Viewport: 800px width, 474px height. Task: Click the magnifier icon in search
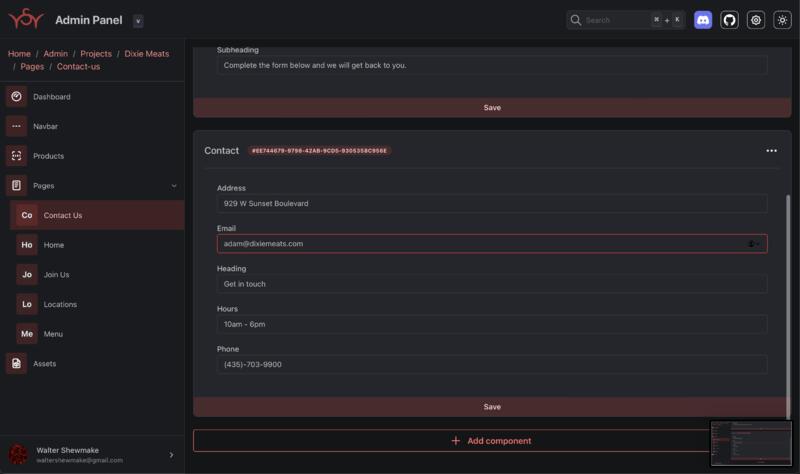pos(576,20)
